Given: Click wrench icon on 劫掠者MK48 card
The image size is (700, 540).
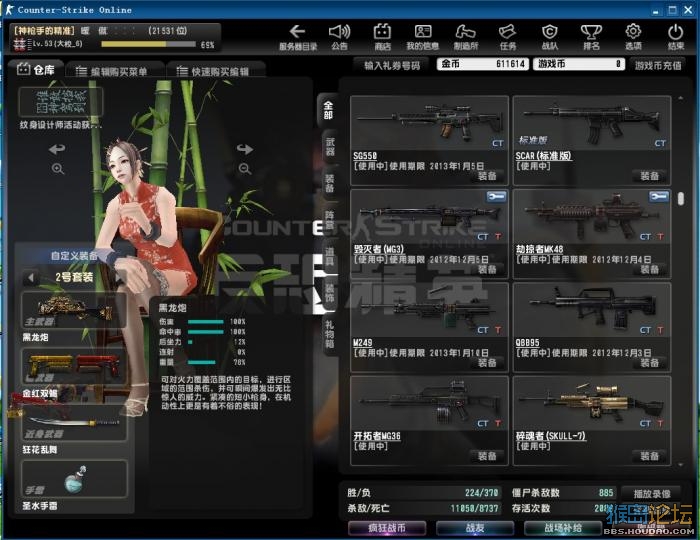Looking at the screenshot, I should [x=659, y=196].
